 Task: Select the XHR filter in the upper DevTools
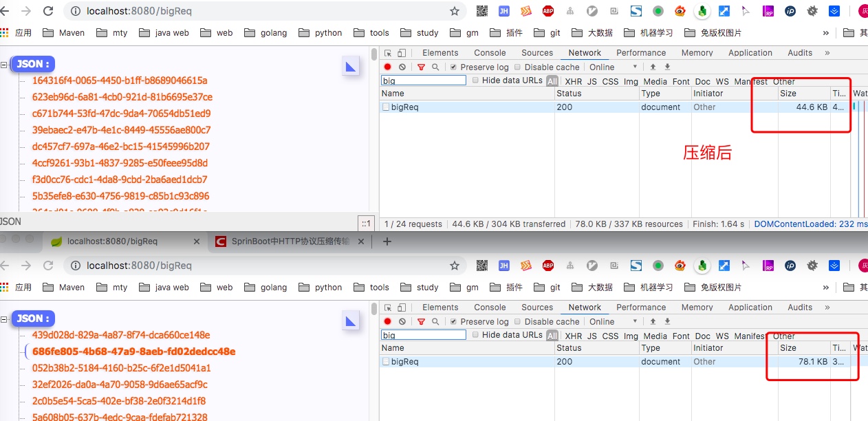click(573, 81)
